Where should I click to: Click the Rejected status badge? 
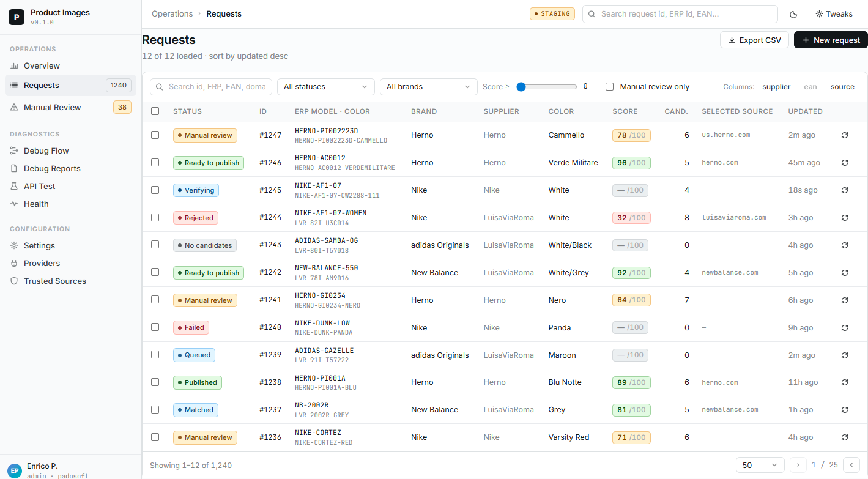click(196, 218)
